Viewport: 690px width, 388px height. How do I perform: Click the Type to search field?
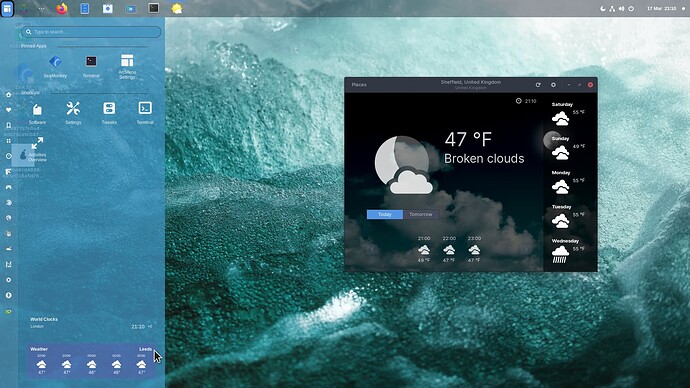click(91, 32)
